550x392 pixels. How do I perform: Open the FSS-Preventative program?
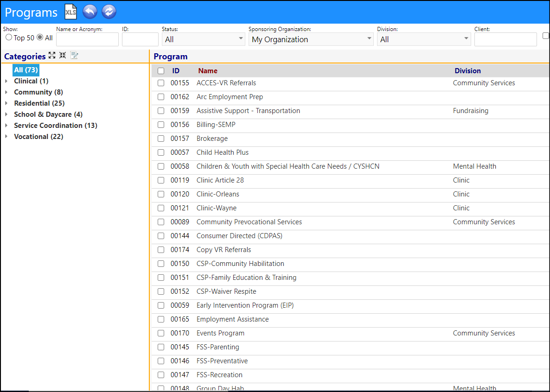222,361
